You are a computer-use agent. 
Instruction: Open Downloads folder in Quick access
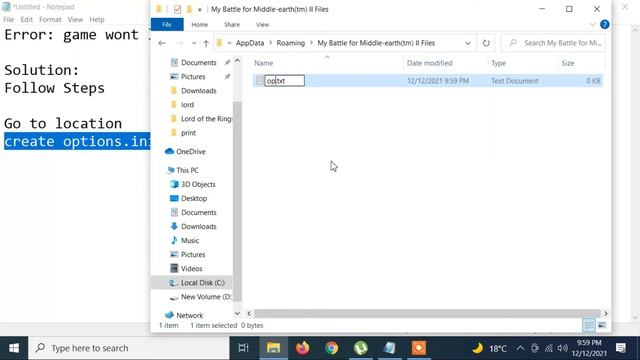(198, 91)
